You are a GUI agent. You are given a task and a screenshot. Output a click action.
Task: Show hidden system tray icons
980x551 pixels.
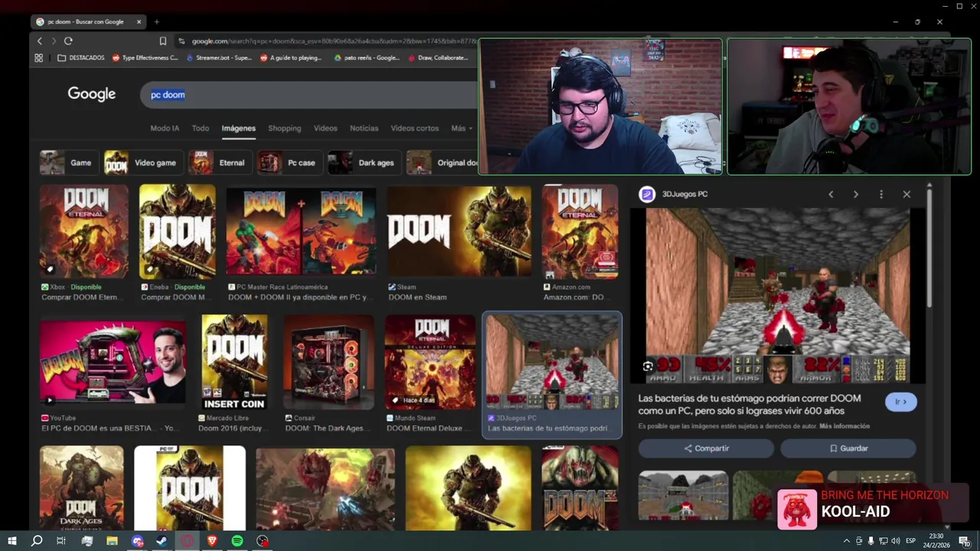coord(847,541)
